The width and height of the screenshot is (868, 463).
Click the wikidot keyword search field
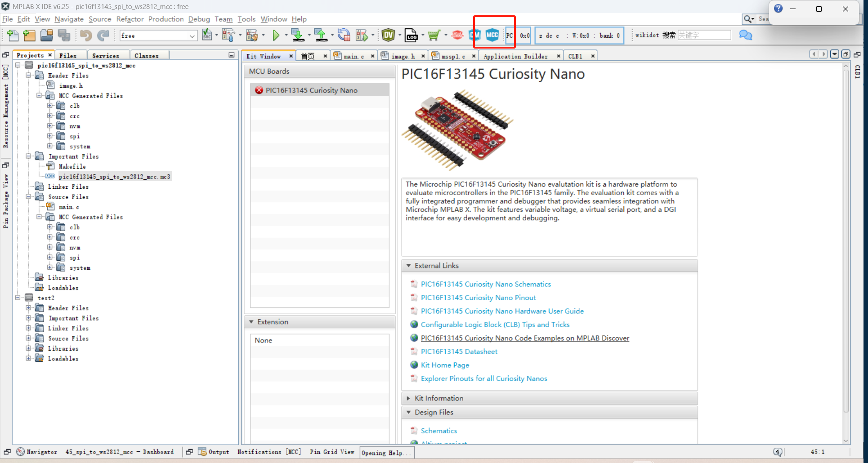coord(704,35)
